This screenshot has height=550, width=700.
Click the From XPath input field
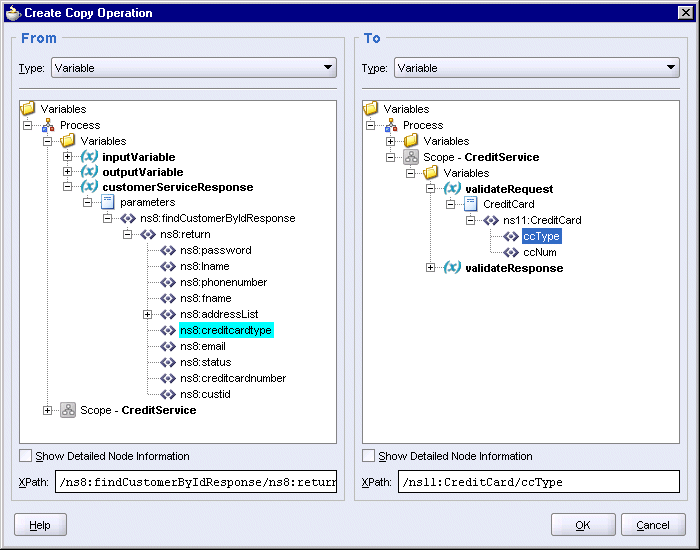point(196,482)
